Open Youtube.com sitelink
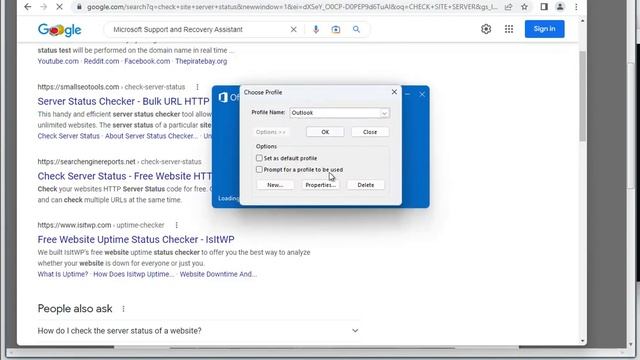This screenshot has height=360, width=640. point(58,61)
